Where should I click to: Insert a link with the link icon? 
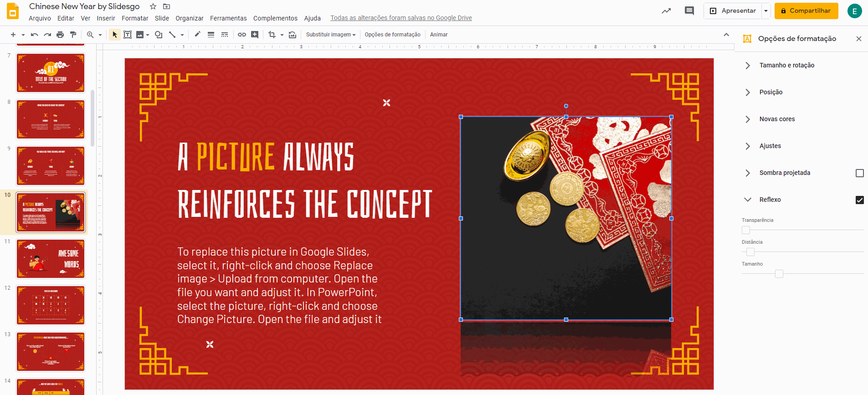[x=242, y=35]
